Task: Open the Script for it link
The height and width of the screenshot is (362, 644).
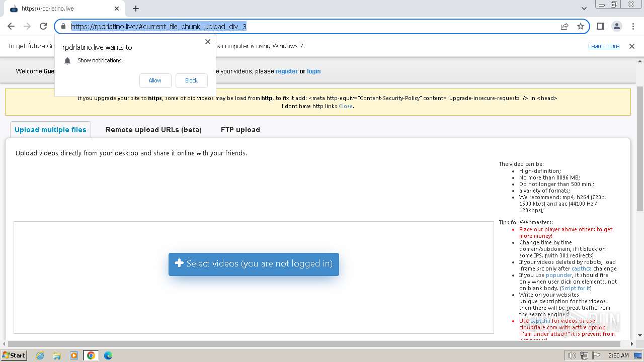Action: [576, 288]
